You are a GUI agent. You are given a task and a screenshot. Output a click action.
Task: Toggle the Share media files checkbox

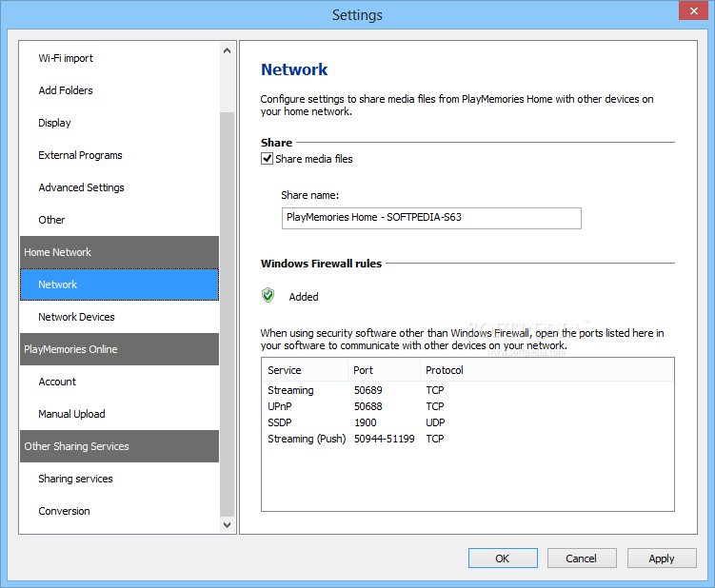tap(267, 159)
